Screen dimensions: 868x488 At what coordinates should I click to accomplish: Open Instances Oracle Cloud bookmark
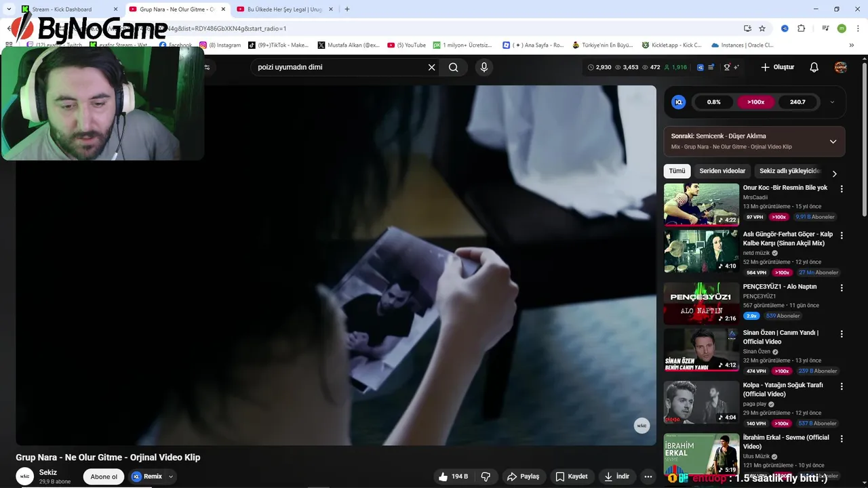coord(743,45)
